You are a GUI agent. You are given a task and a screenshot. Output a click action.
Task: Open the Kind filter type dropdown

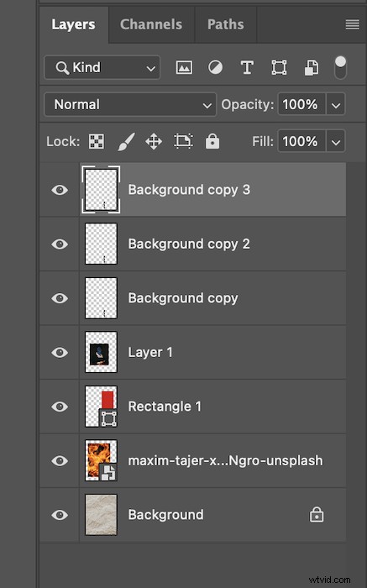tap(102, 68)
